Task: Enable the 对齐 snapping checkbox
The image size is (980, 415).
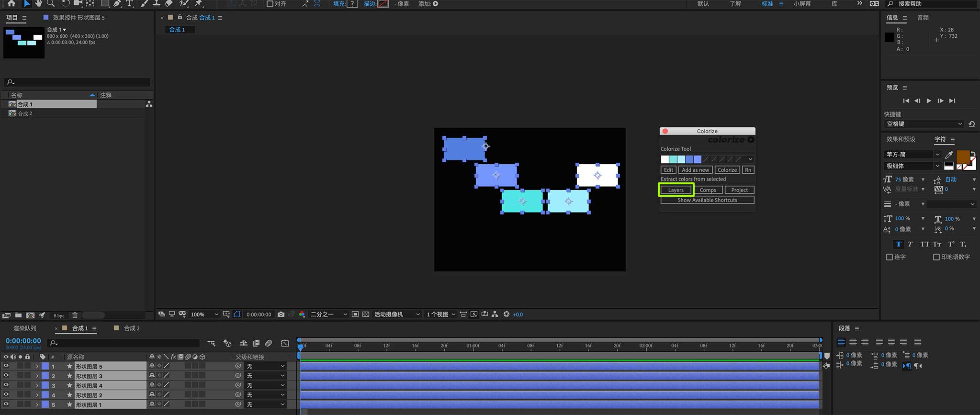Action: coord(270,4)
